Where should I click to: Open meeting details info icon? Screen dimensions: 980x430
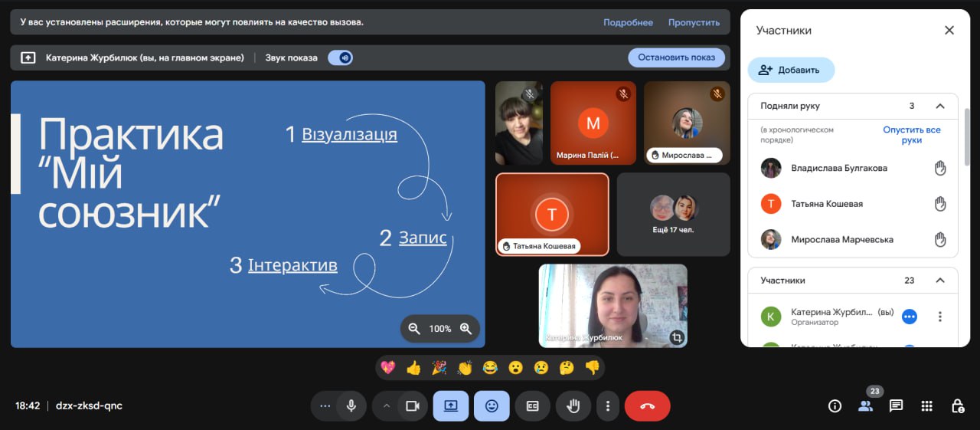(x=835, y=406)
